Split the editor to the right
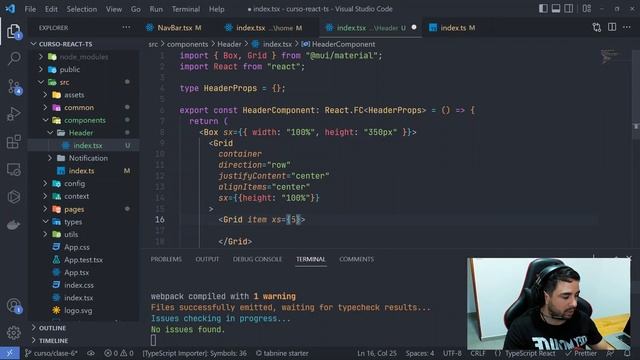Viewport: 640px width, 360px height. coord(612,27)
